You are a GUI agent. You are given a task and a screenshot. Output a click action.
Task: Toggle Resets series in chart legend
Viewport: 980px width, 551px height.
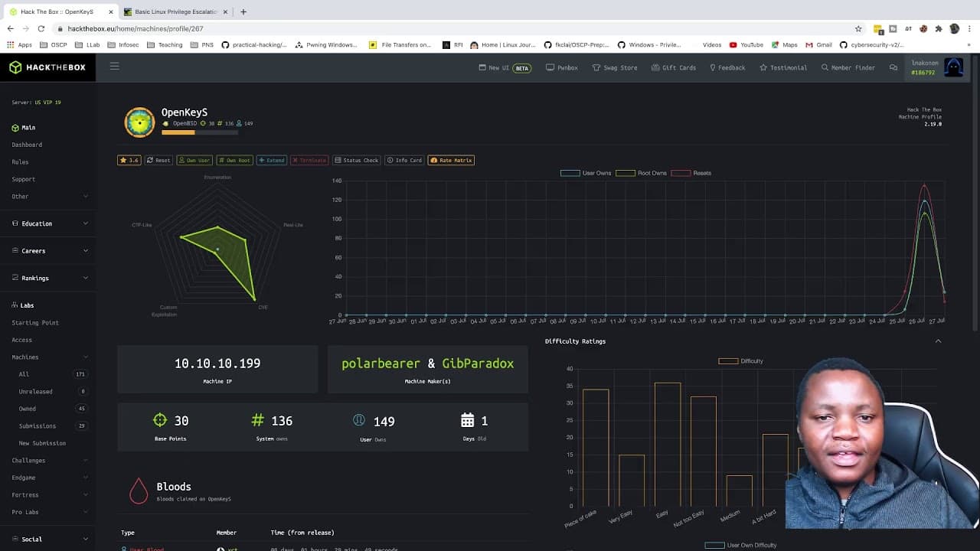pos(691,173)
